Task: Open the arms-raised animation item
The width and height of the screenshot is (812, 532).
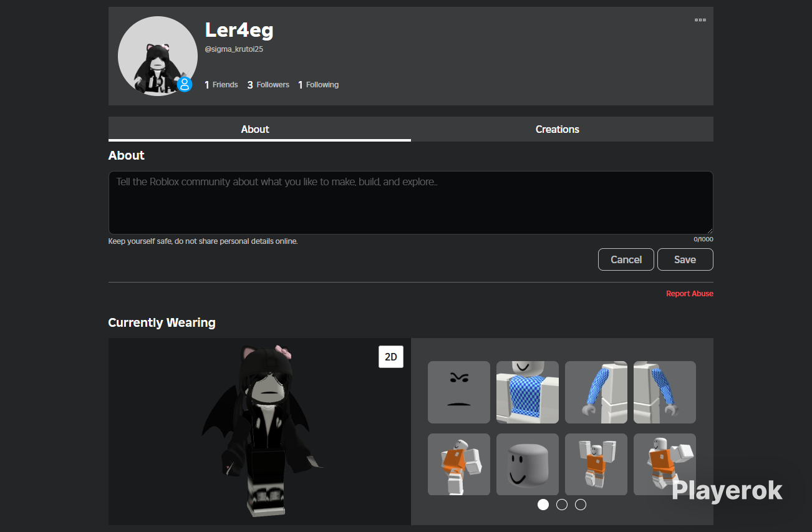Action: (596, 465)
